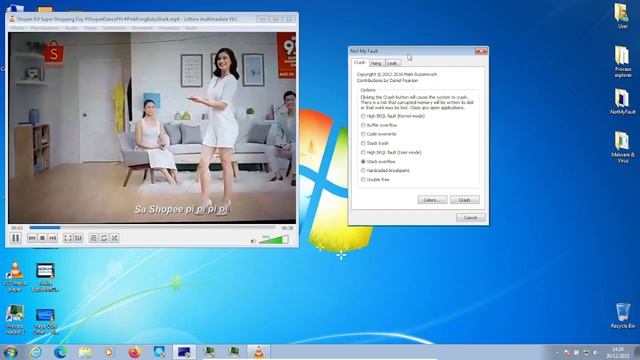The width and height of the screenshot is (640, 360).
Task: Select the Malware & Virus desktop folder
Action: (622, 147)
